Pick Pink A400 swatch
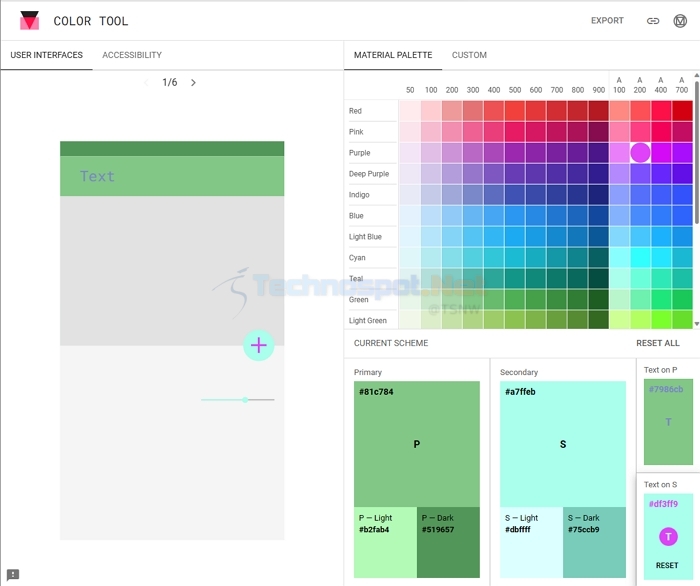The width and height of the screenshot is (700, 586). pos(661,132)
